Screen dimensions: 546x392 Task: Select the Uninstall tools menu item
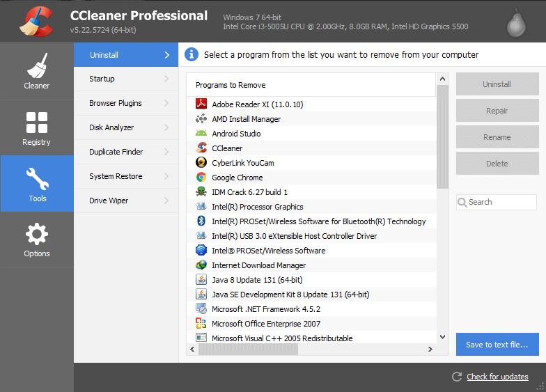point(126,54)
